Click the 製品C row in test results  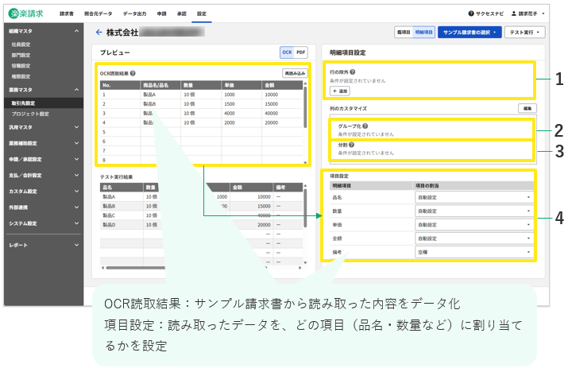201,216
